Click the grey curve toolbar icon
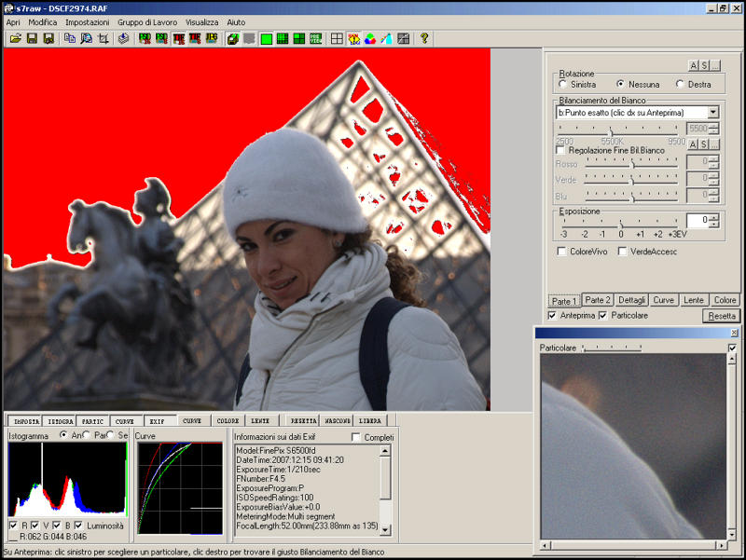Image resolution: width=746 pixels, height=560 pixels. pyautogui.click(x=404, y=38)
